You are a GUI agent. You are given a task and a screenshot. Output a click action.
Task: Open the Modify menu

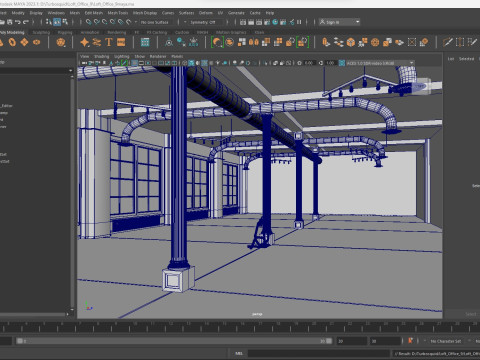point(18,13)
